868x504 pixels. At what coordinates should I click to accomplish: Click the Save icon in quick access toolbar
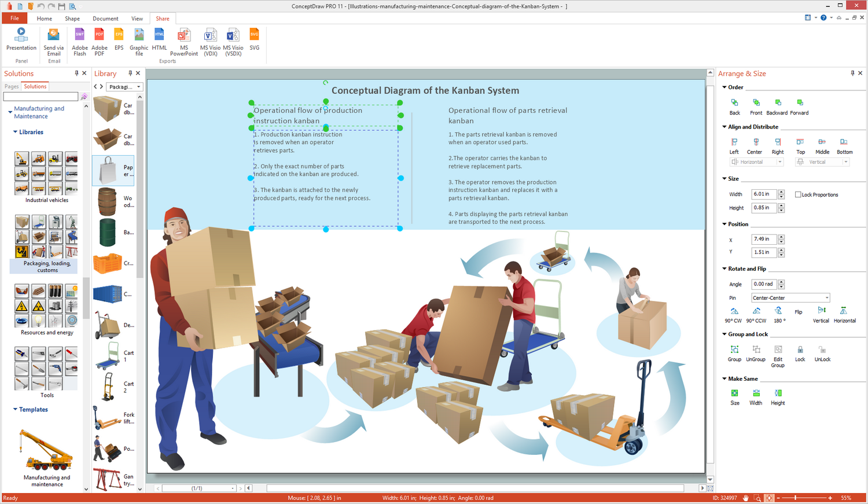(x=62, y=6)
